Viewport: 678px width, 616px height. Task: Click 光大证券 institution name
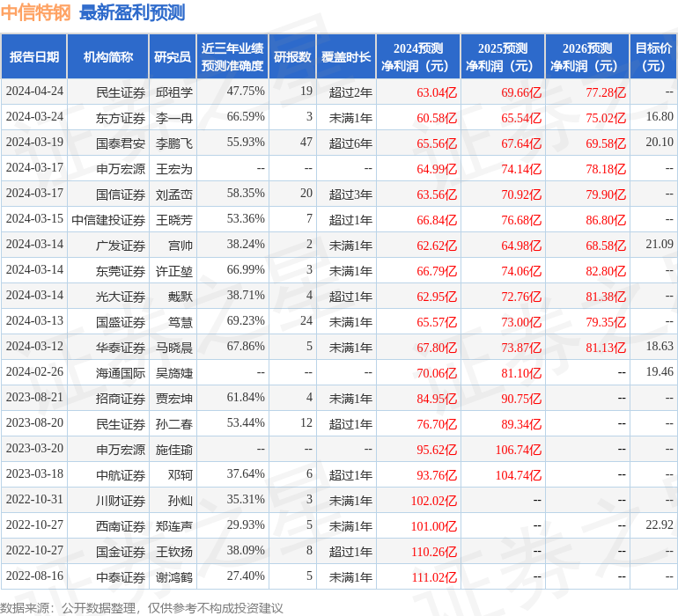[121, 296]
